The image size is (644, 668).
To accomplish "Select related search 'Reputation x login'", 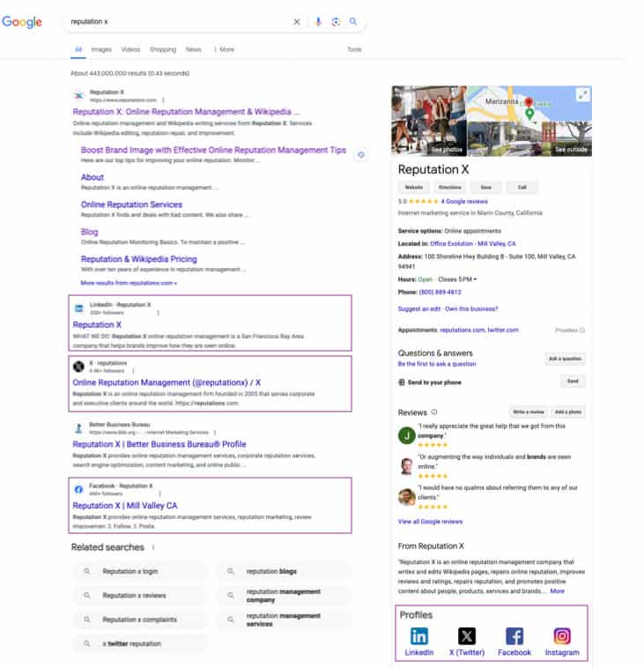I will tap(141, 571).
